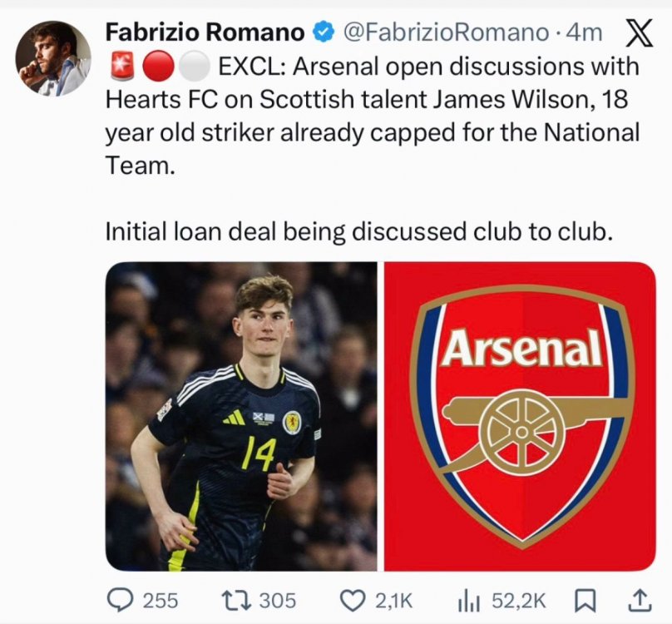The image size is (672, 624).
Task: Click the 4m timestamp
Action: pyautogui.click(x=583, y=33)
